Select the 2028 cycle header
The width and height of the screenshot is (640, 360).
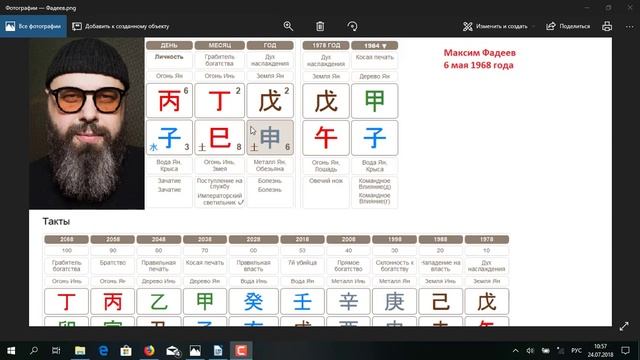(x=253, y=239)
